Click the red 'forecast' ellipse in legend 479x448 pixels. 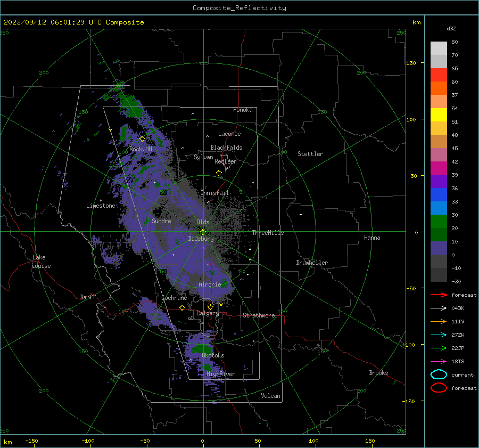tap(439, 388)
